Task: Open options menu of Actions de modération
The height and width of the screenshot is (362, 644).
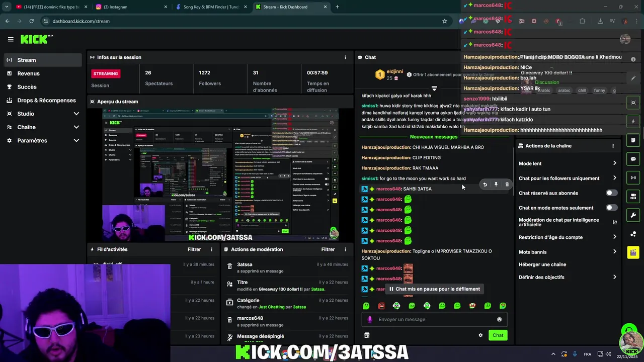Action: 345,249
